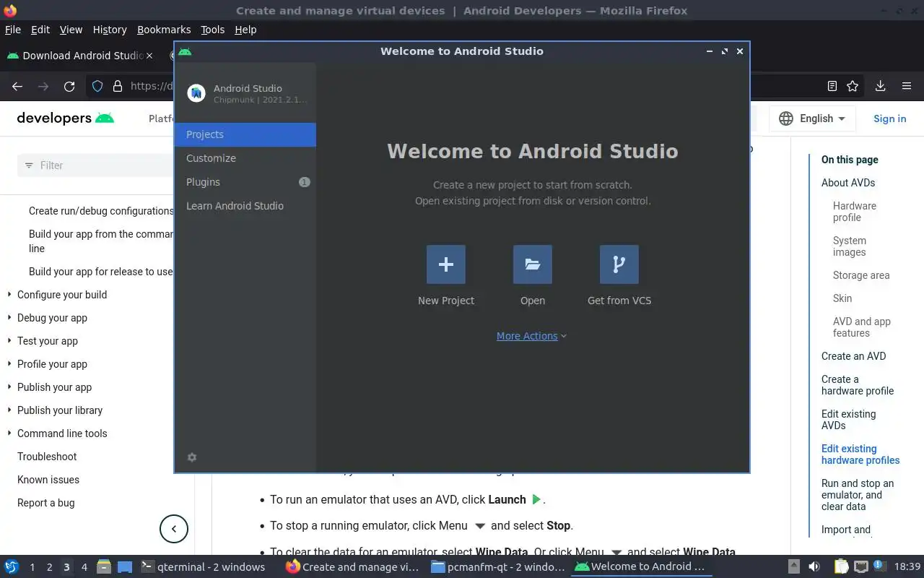Click the Android Studio logo avatar

click(x=196, y=93)
